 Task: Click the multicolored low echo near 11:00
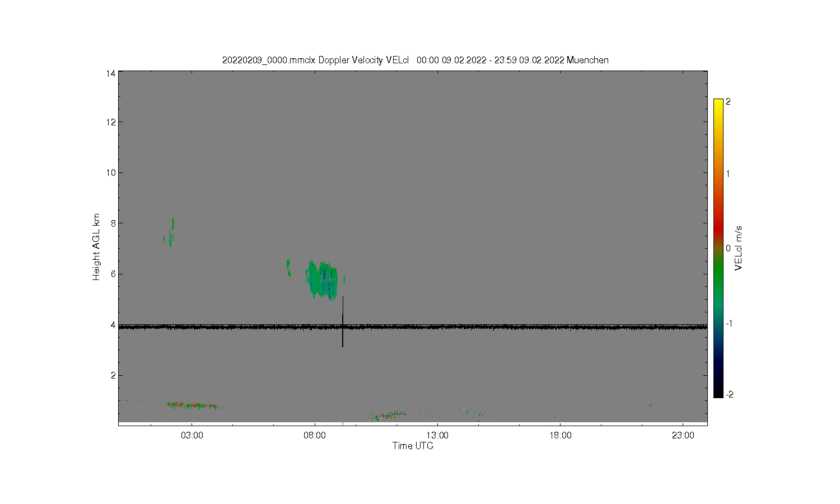click(x=388, y=416)
